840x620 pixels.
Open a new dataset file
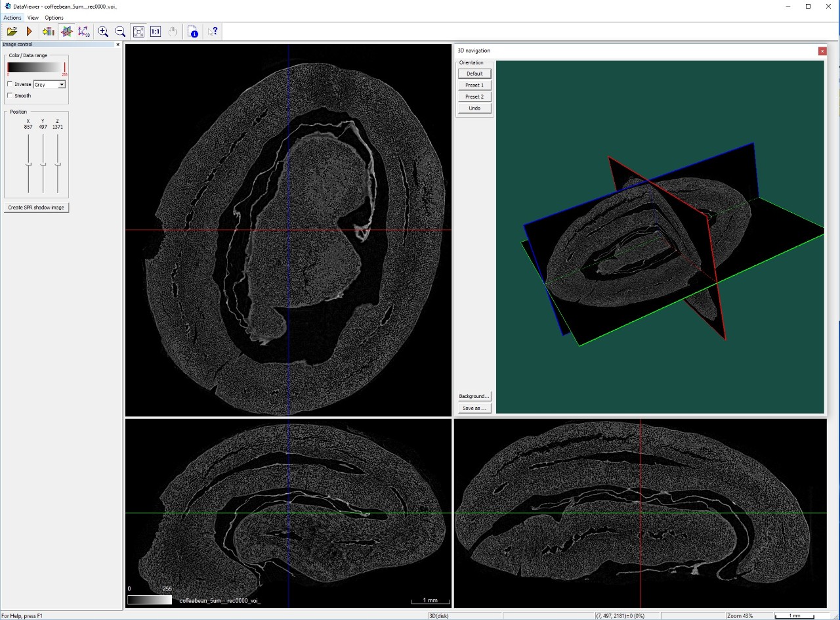click(x=11, y=31)
